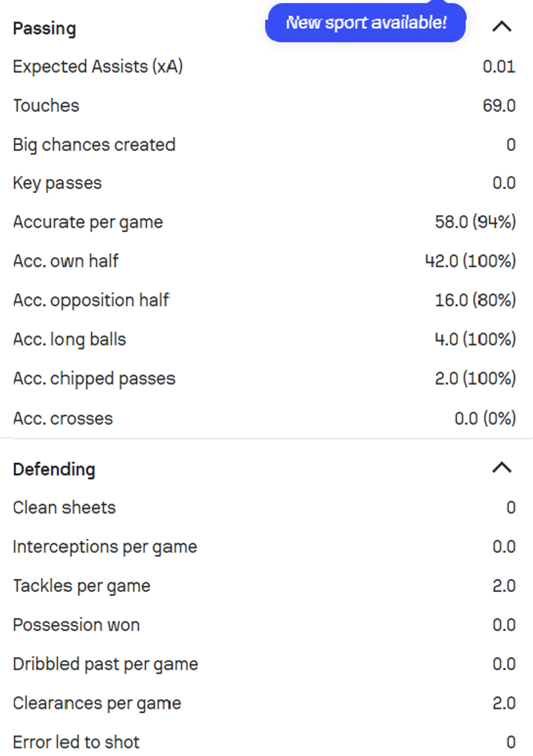Click the Clearances per game label
This screenshot has height=756, width=533.
(97, 703)
